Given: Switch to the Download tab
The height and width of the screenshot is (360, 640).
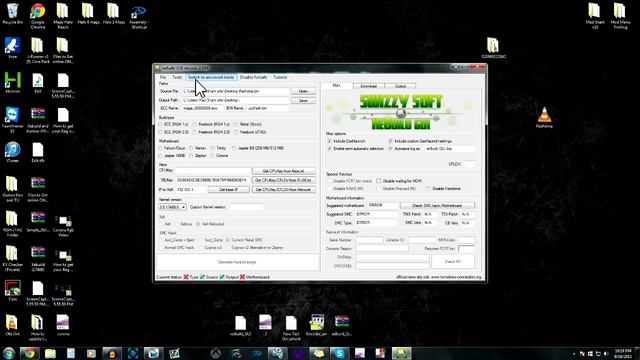Looking at the screenshot, I should [368, 86].
